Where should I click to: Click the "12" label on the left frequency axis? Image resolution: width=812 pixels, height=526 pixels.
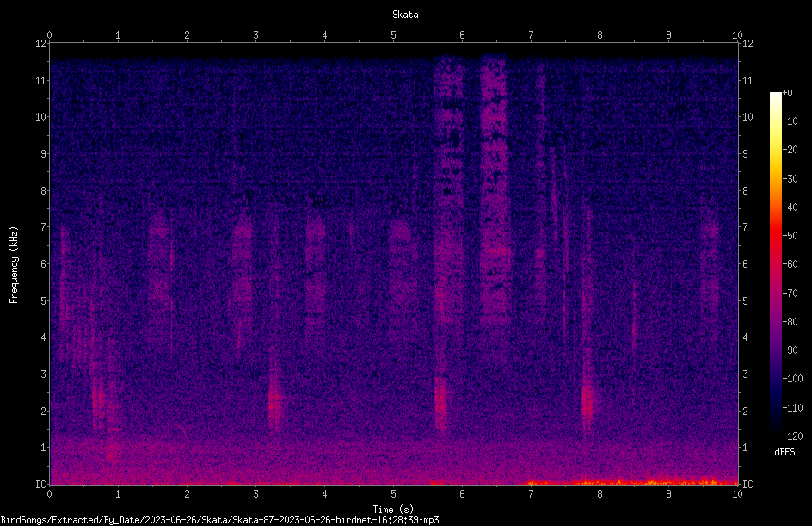pyautogui.click(x=41, y=44)
